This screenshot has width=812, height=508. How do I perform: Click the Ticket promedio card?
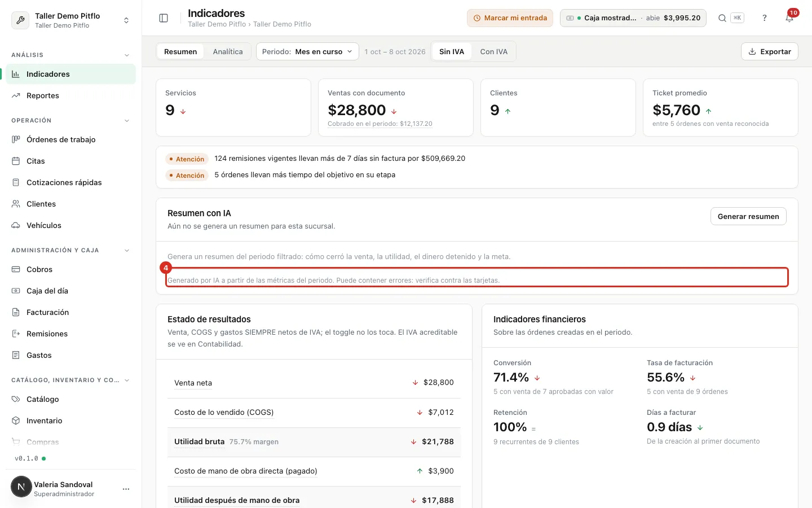tap(721, 107)
